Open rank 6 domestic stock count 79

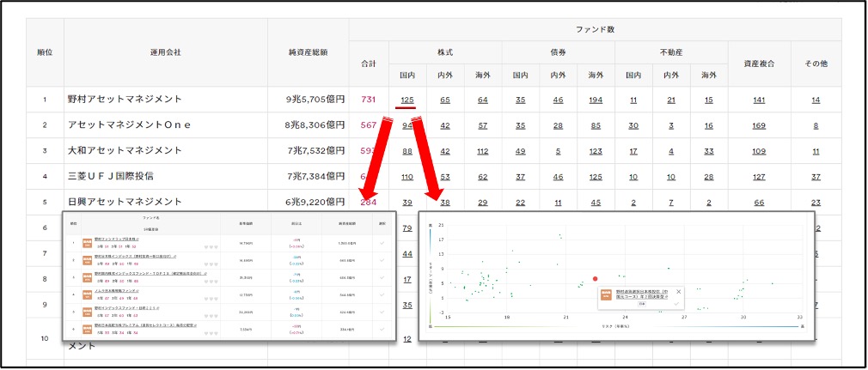(407, 227)
